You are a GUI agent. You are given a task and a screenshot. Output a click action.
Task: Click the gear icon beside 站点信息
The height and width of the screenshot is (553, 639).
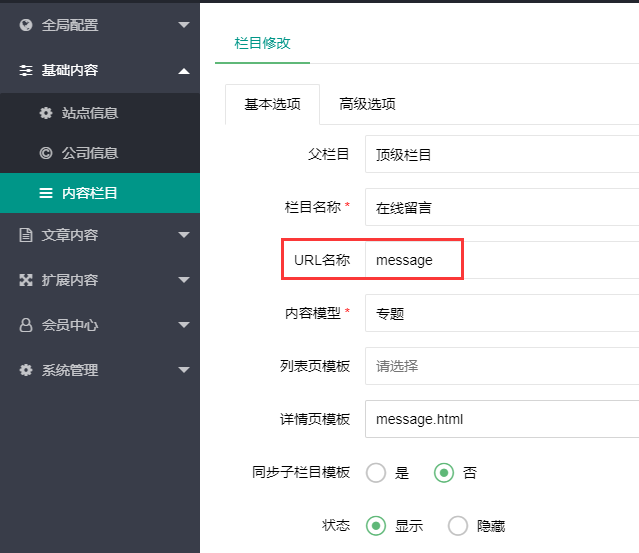(x=46, y=113)
